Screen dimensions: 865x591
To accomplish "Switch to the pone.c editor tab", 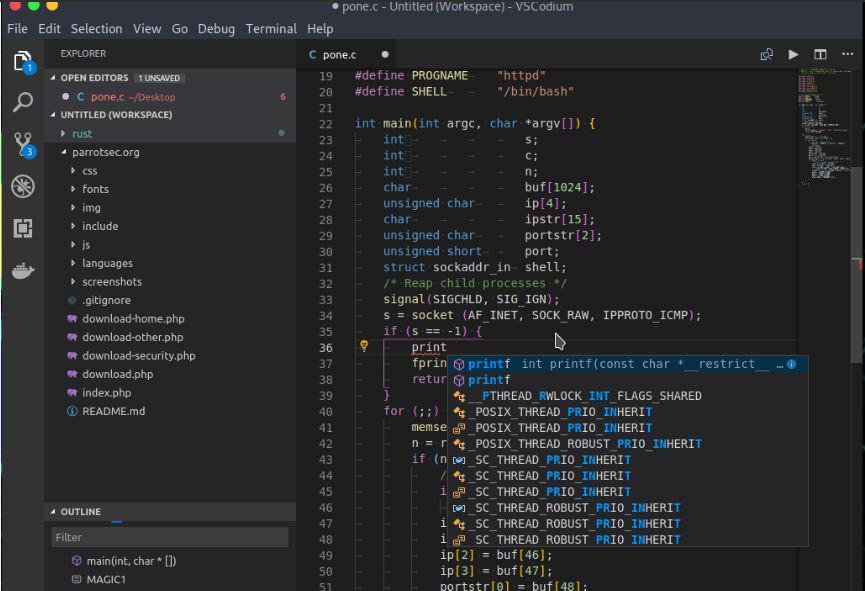I will tap(338, 55).
